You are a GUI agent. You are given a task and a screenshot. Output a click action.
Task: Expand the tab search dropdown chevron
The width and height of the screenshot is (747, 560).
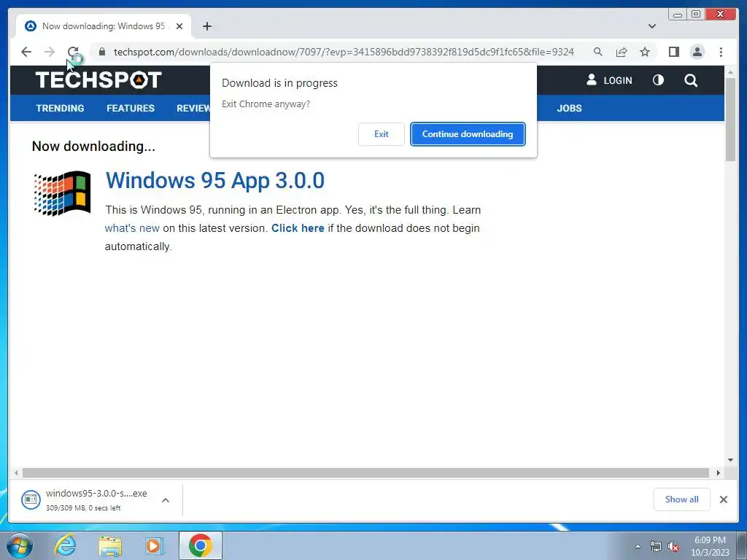click(652, 26)
